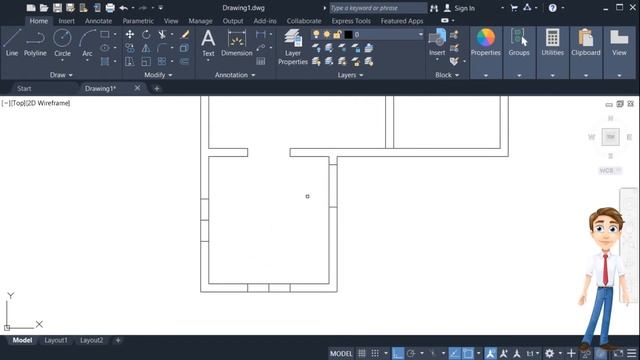
Task: Toggle layer on/off lightbulb icon
Action: click(316, 34)
